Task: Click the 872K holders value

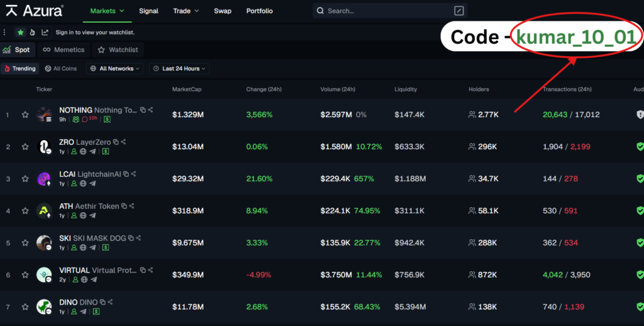Action: click(x=487, y=274)
